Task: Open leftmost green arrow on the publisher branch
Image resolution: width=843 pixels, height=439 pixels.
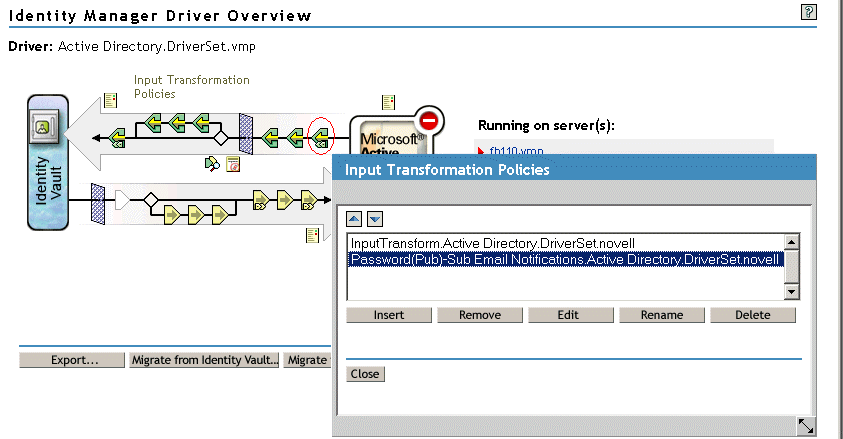Action: (x=153, y=123)
